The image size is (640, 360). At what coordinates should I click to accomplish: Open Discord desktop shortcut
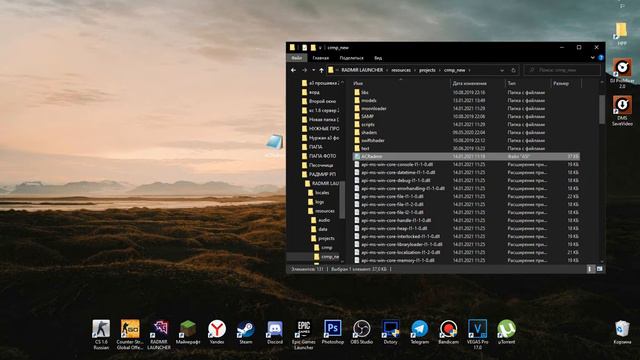pyautogui.click(x=275, y=332)
